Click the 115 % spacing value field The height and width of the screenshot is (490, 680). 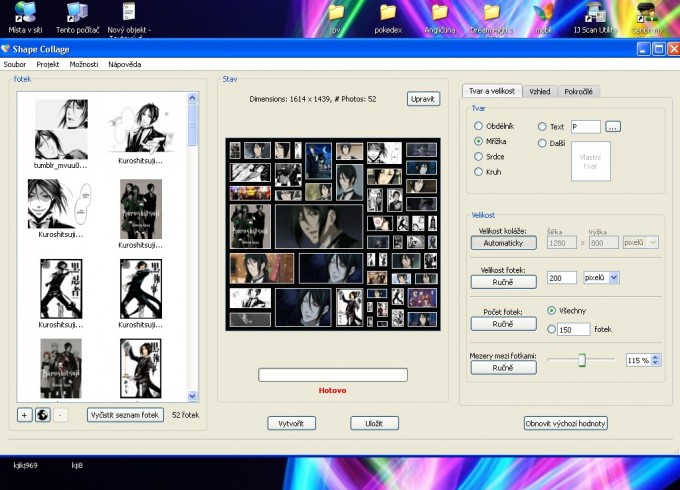coord(639,360)
